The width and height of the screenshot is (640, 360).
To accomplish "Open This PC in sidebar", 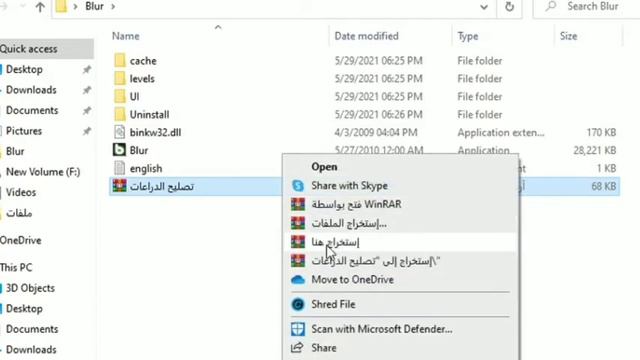I will coord(16,268).
